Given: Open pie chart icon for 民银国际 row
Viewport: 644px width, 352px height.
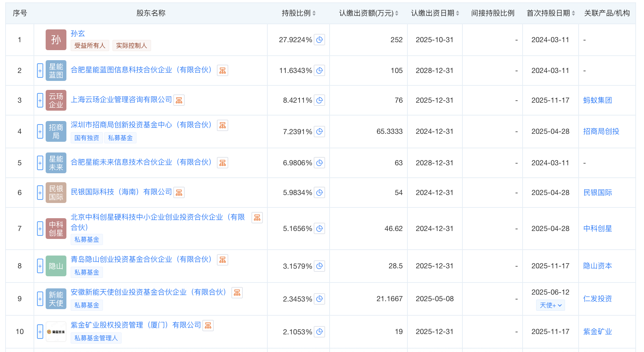Looking at the screenshot, I should pyautogui.click(x=320, y=193).
